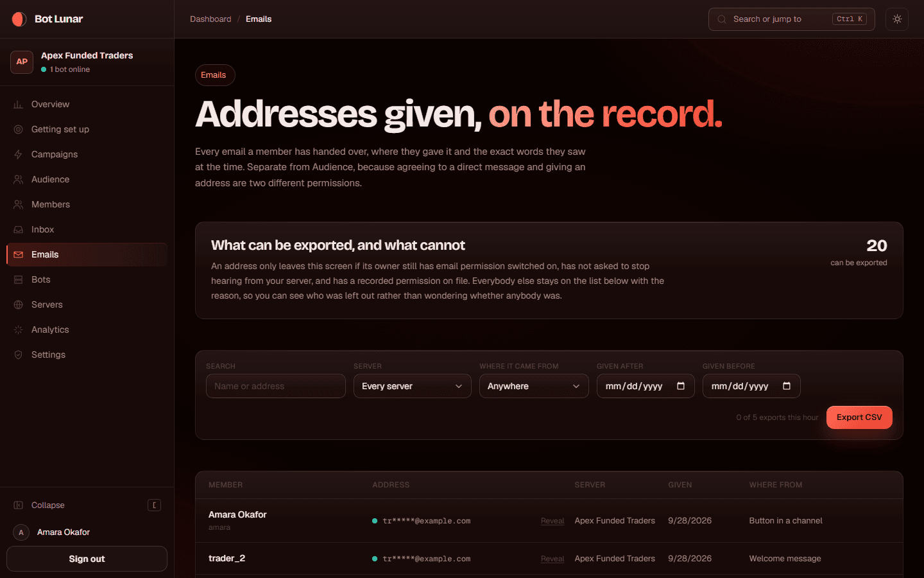
Task: Click the Overview bar chart icon
Action: click(x=18, y=105)
